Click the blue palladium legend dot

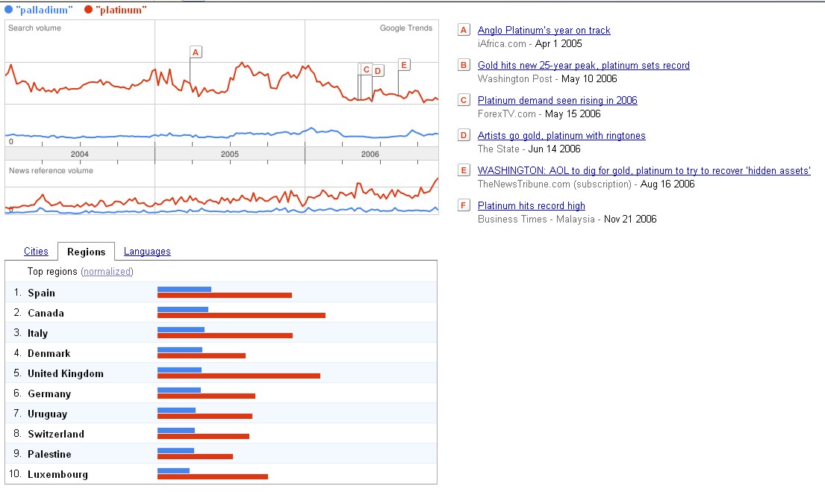8,10
